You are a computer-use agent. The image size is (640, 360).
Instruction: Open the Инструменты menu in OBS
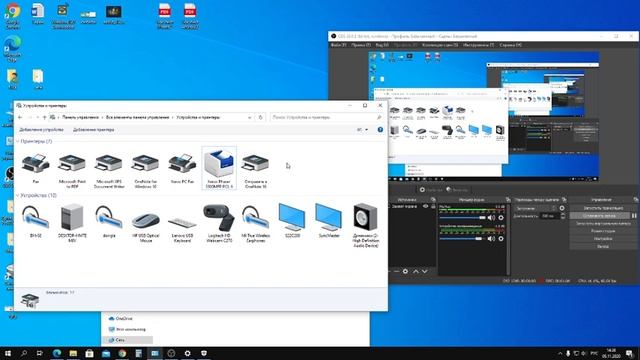pos(478,45)
